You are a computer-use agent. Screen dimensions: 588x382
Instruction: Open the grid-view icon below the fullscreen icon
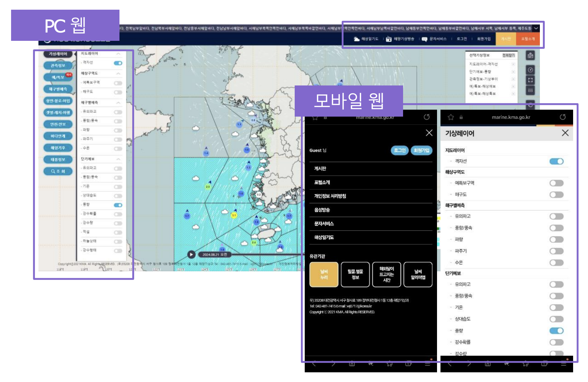click(x=531, y=90)
